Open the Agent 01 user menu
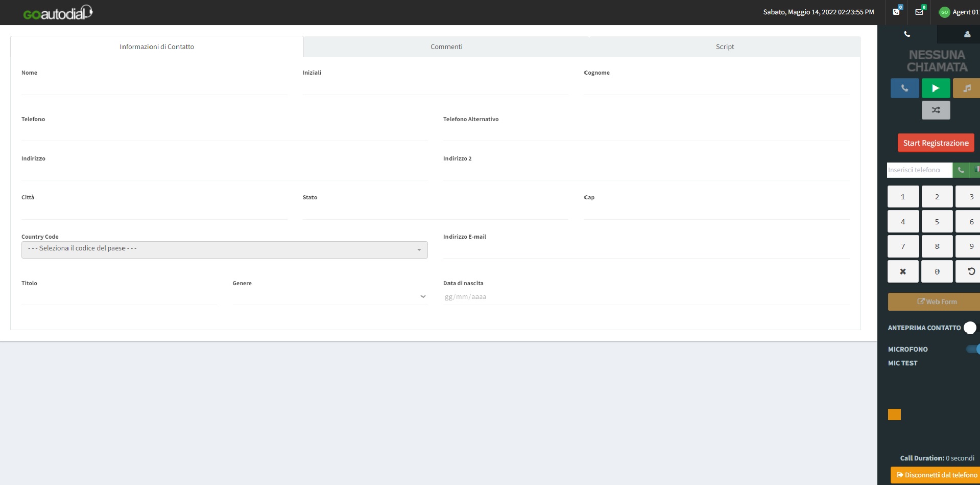The width and height of the screenshot is (980, 485). [959, 12]
